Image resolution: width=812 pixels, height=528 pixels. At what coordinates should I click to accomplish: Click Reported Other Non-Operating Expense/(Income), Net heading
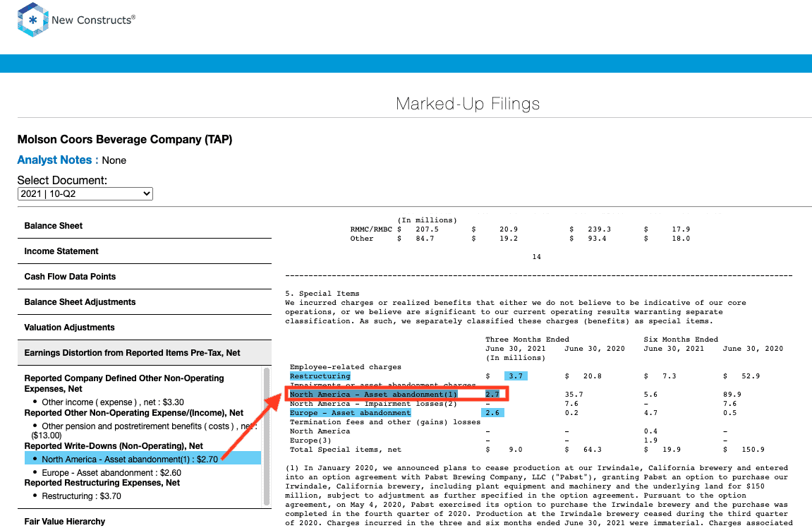pos(133,413)
